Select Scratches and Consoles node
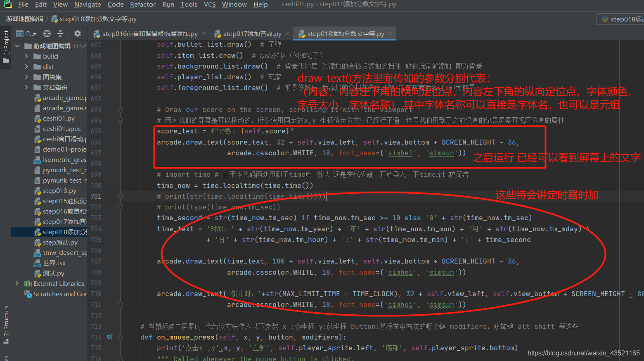The height and width of the screenshot is (361, 644). pos(60,294)
